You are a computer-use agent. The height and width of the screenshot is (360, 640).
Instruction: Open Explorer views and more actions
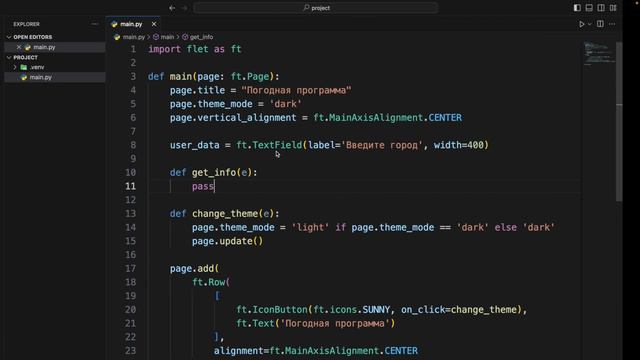point(95,24)
